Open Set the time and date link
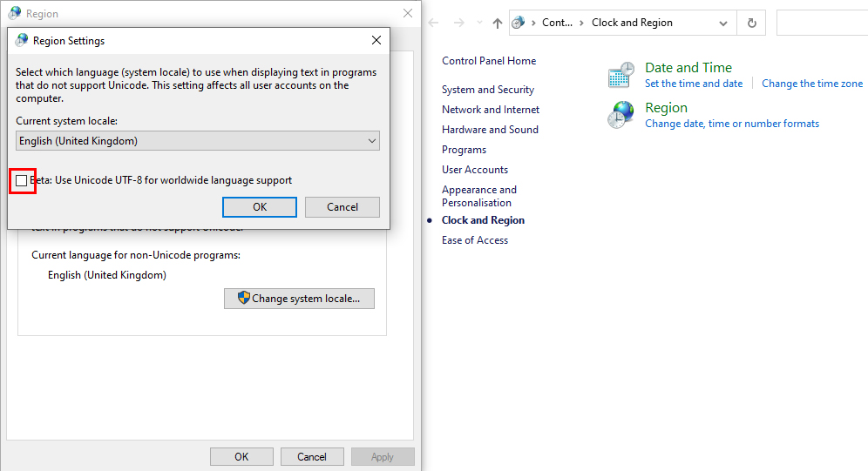868x471 pixels. [x=693, y=84]
